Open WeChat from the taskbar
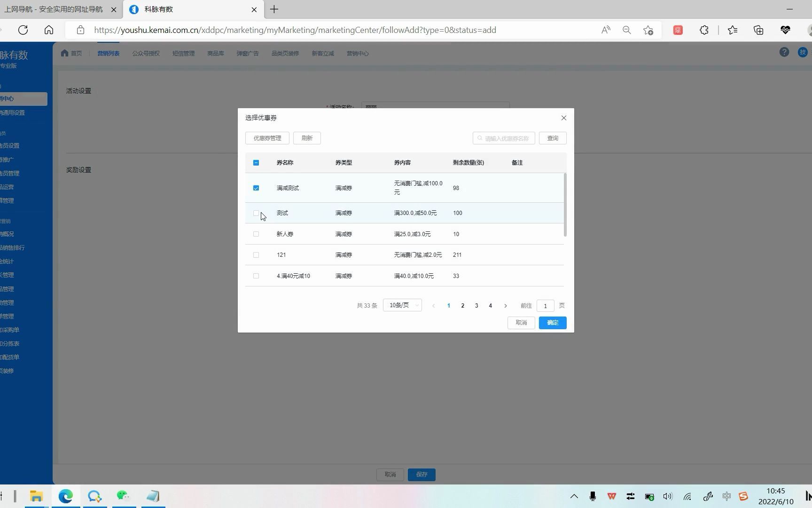812x508 pixels. tap(124, 496)
